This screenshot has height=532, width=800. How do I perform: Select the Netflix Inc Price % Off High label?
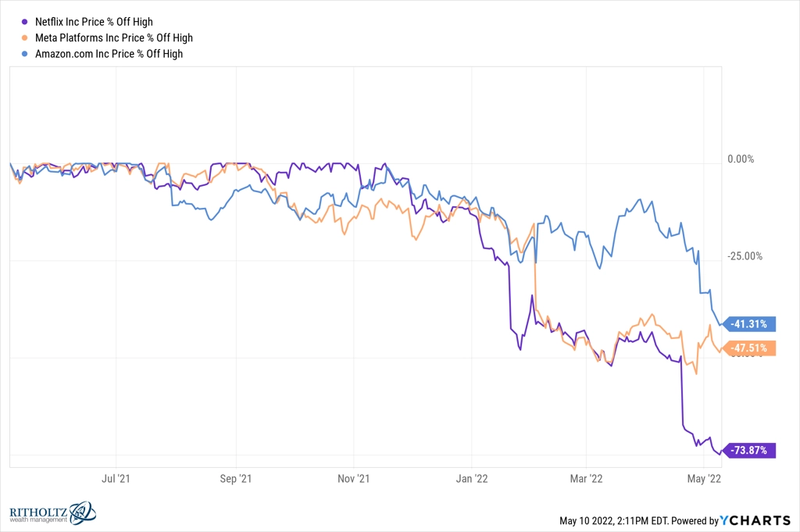pos(94,22)
